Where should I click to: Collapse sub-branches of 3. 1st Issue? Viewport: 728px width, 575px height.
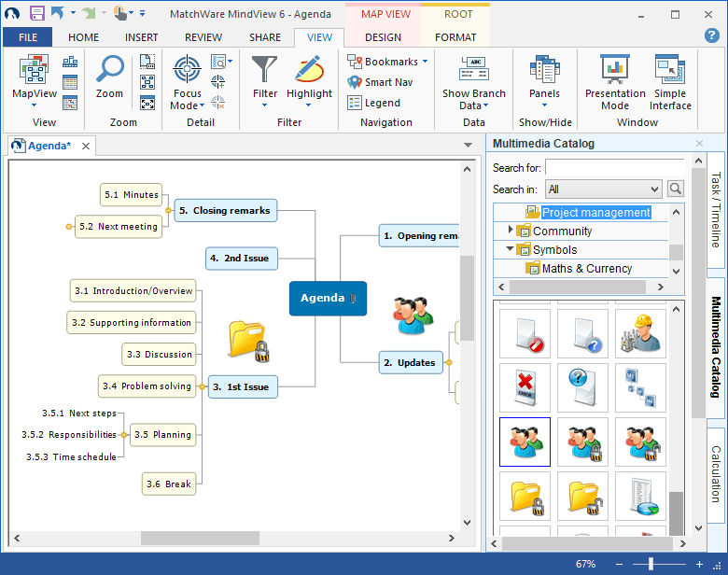203,386
